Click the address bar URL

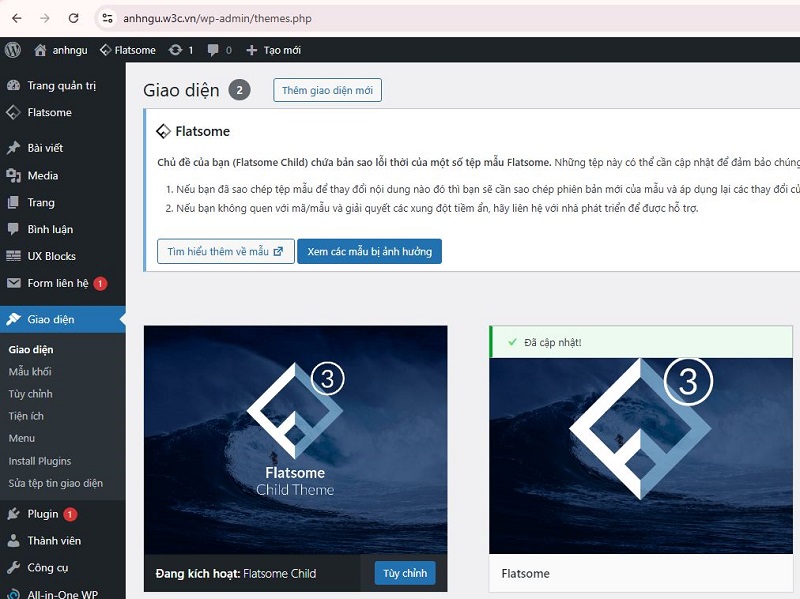tap(217, 18)
